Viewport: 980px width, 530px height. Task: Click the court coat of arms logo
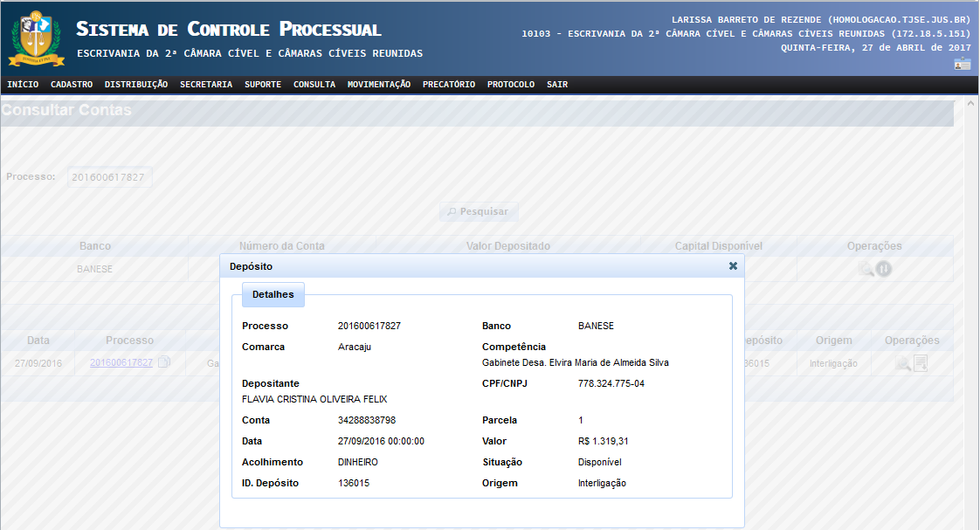tap(36, 38)
